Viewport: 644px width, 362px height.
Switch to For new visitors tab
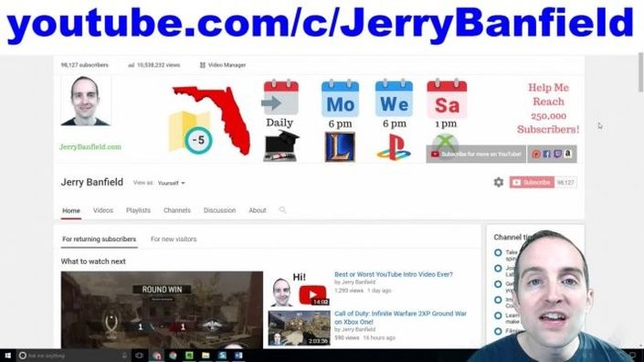point(174,240)
